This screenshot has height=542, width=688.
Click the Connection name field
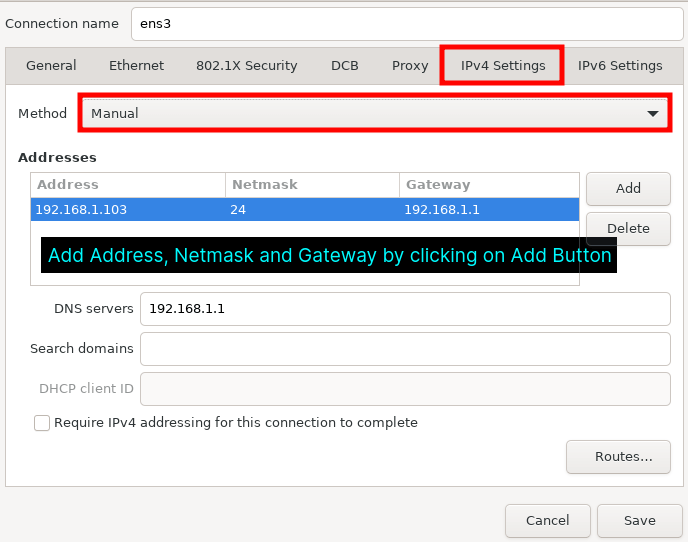(x=405, y=23)
